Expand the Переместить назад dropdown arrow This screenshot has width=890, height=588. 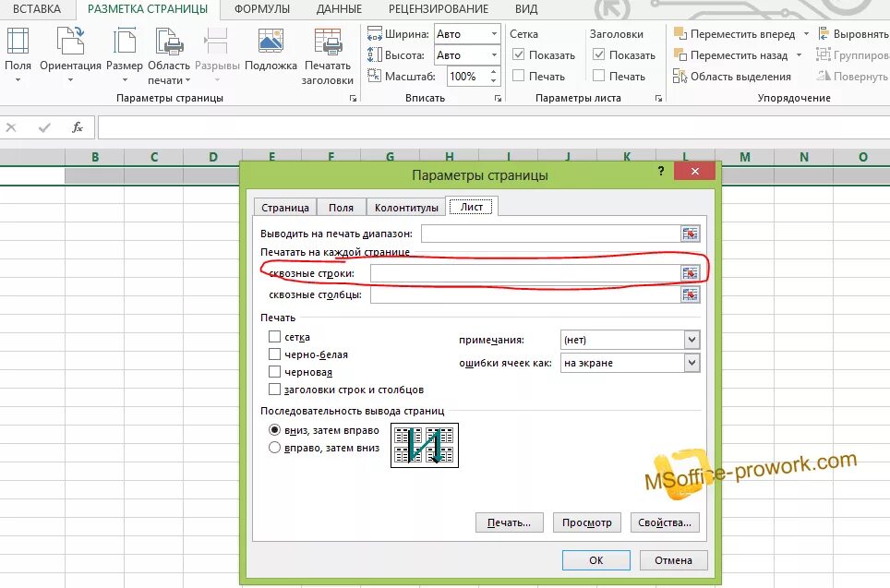tap(799, 55)
